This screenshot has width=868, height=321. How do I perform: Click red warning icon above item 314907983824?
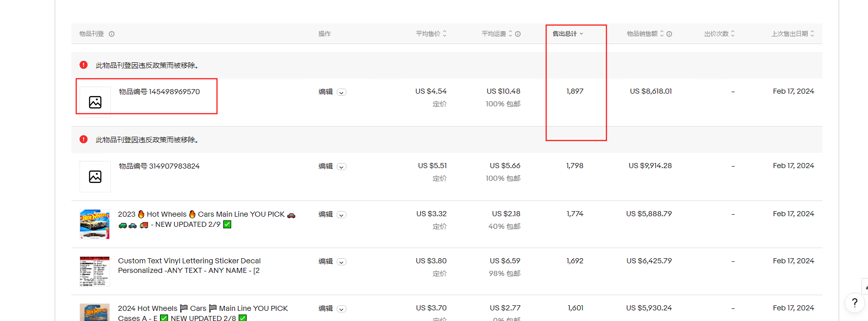pos(84,139)
